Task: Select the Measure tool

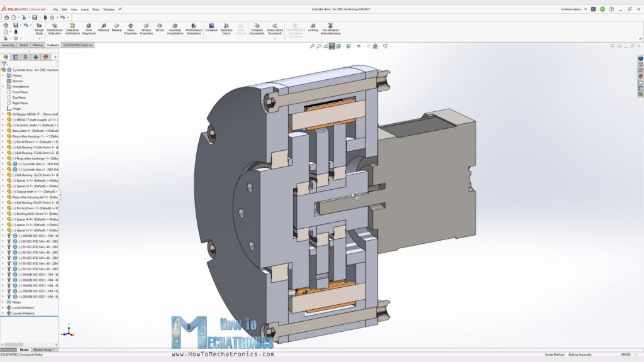Action: (103, 28)
